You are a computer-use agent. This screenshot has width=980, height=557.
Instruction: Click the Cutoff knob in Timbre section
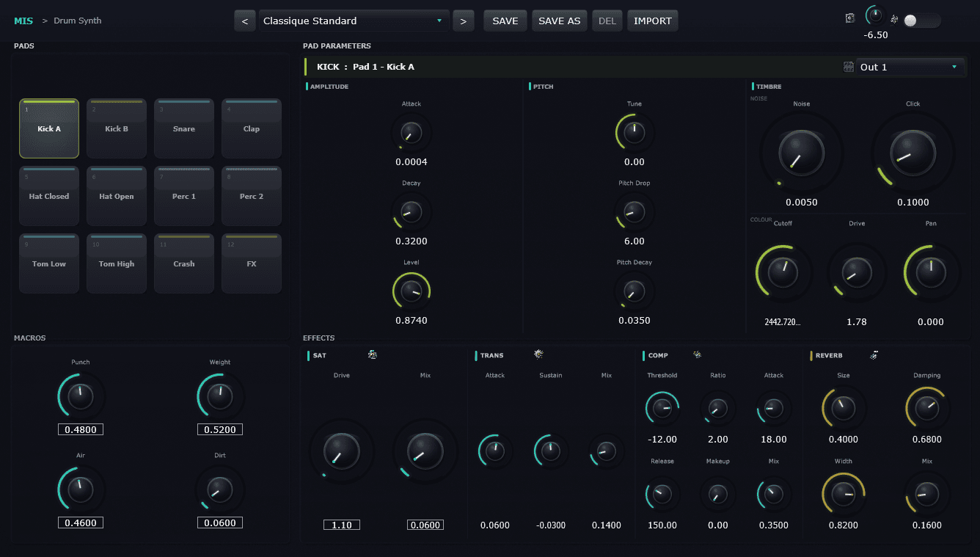783,273
